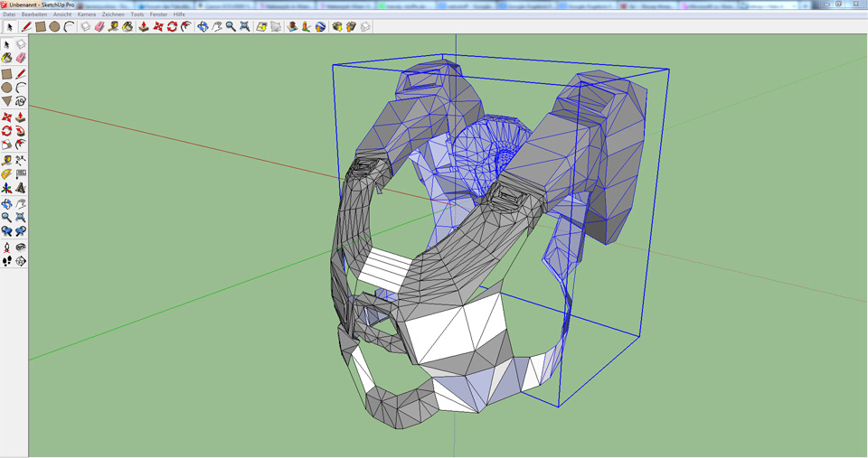Pick the Circle tool in top toolbar
868x458 pixels.
point(54,27)
